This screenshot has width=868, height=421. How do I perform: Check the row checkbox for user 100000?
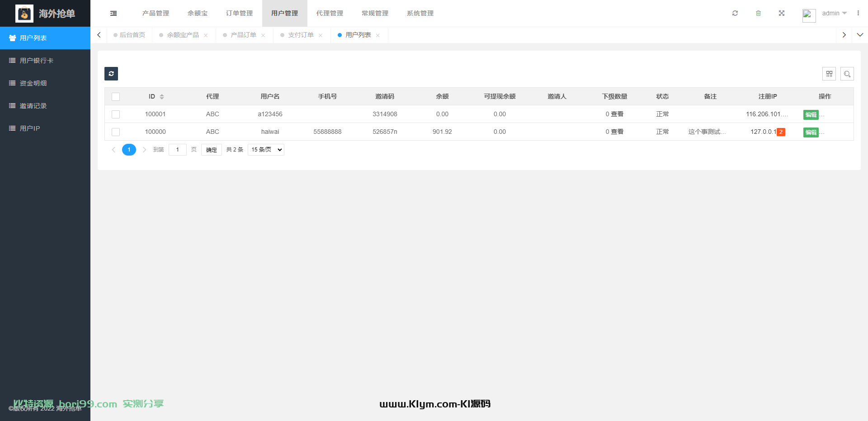click(x=116, y=132)
